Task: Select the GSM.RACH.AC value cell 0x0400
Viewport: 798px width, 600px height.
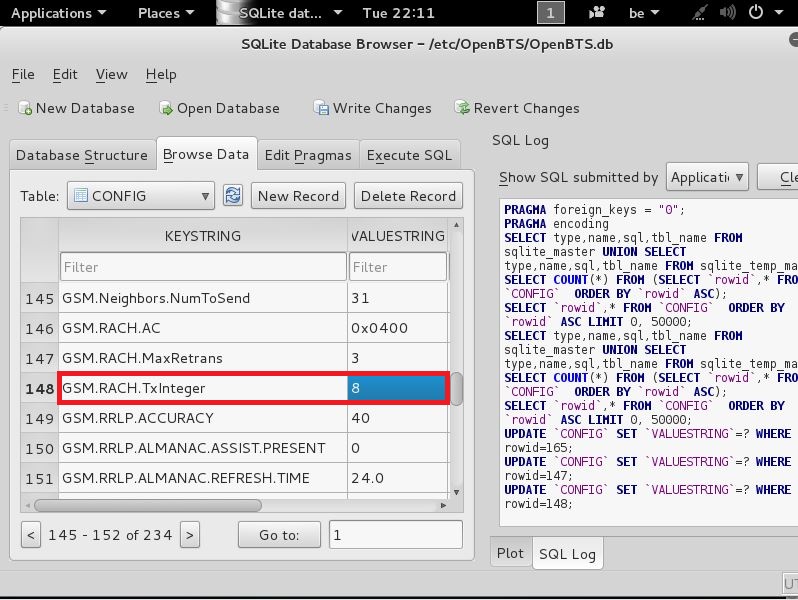Action: [x=397, y=328]
